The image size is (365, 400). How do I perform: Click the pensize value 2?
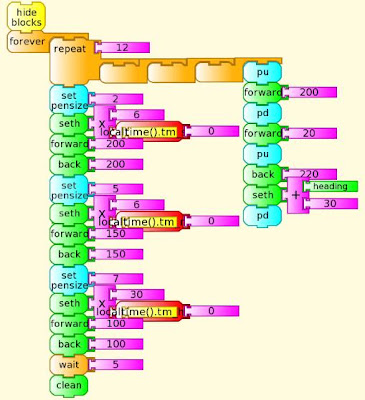(115, 99)
